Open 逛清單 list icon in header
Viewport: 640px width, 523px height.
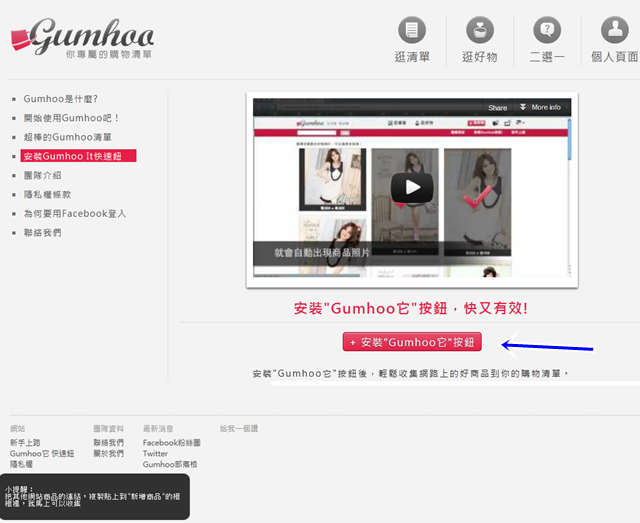coord(412,30)
